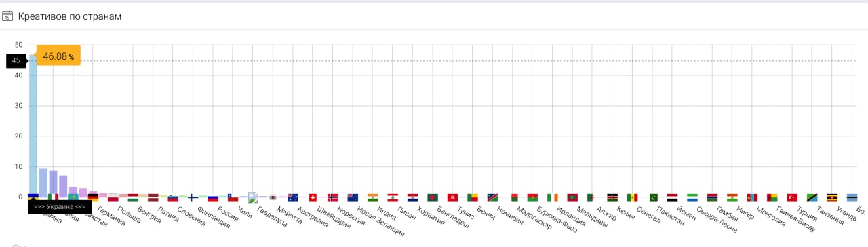
Task: Click the Uganda flag icon
Action: pos(831,197)
